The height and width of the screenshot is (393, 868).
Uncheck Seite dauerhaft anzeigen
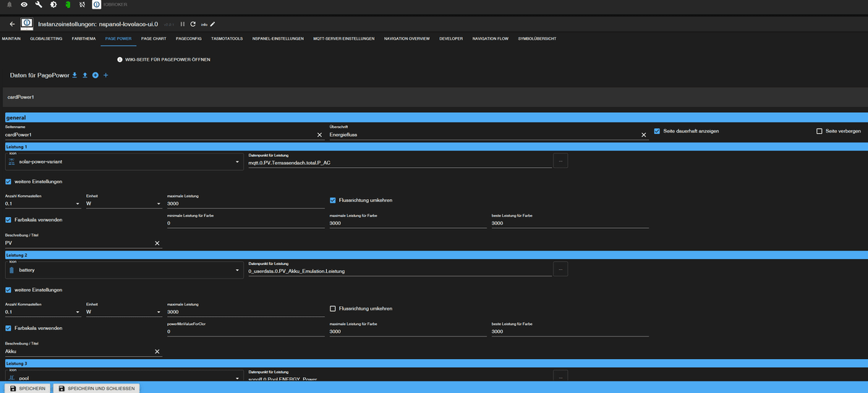pos(657,131)
